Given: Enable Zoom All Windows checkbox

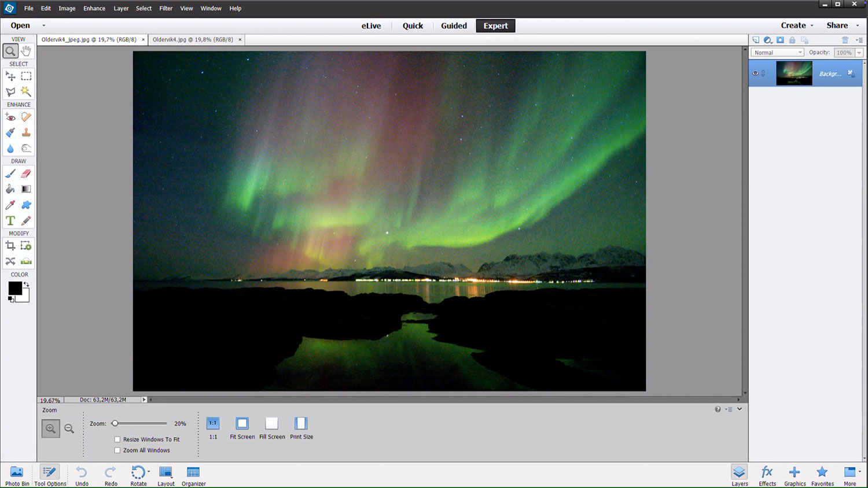Looking at the screenshot, I should pyautogui.click(x=117, y=450).
